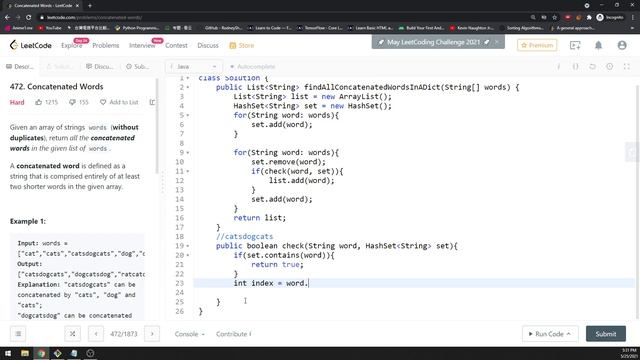Go to previous problem arrow

click(96, 334)
